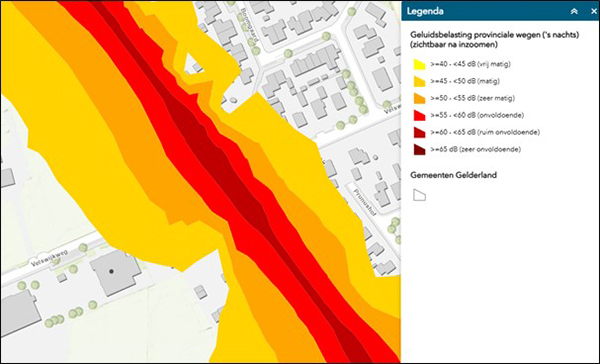Click the black dot marker on building

point(111,271)
